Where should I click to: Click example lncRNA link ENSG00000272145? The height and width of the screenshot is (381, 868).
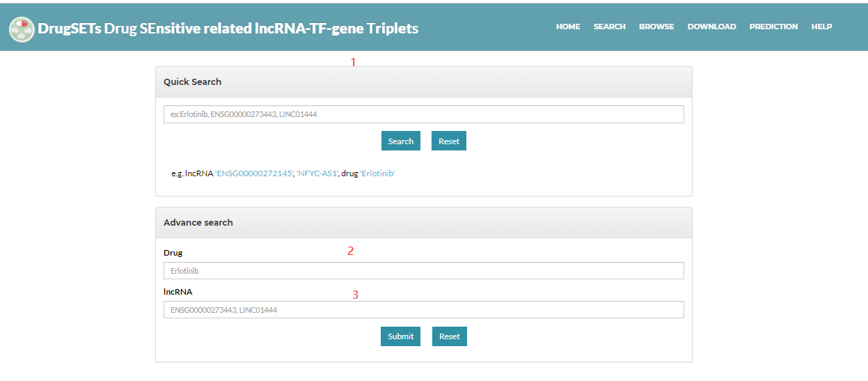click(254, 173)
